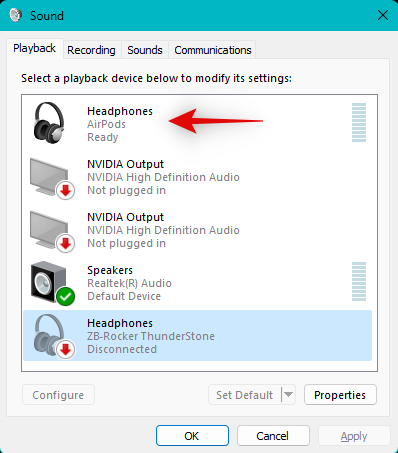Expand the Set Default dropdown arrow
This screenshot has width=398, height=453.
click(x=289, y=395)
